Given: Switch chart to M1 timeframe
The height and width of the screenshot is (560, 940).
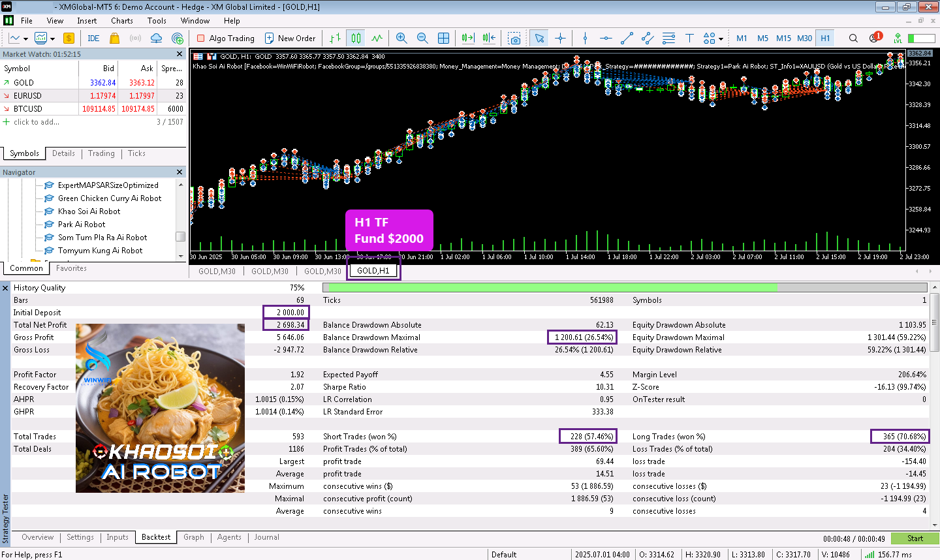Looking at the screenshot, I should (x=742, y=39).
